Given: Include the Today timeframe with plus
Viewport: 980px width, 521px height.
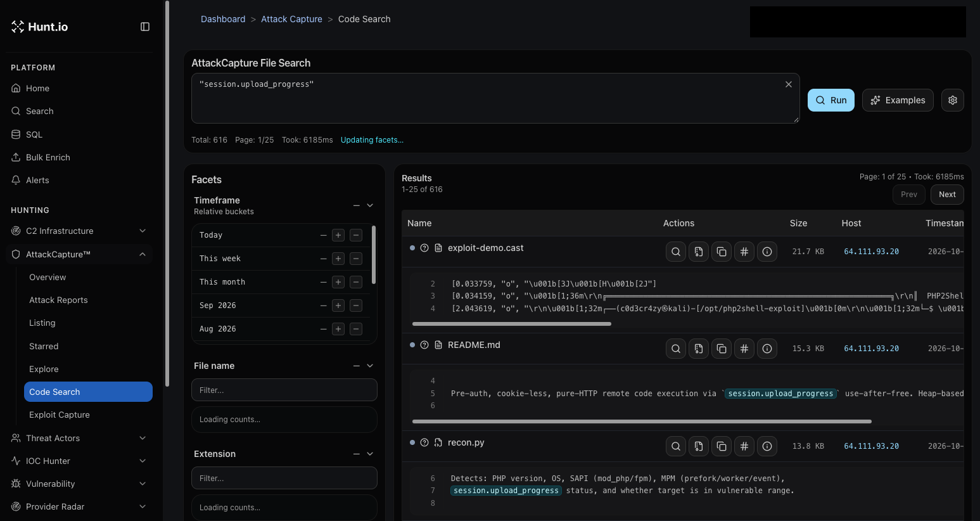Looking at the screenshot, I should [338, 235].
